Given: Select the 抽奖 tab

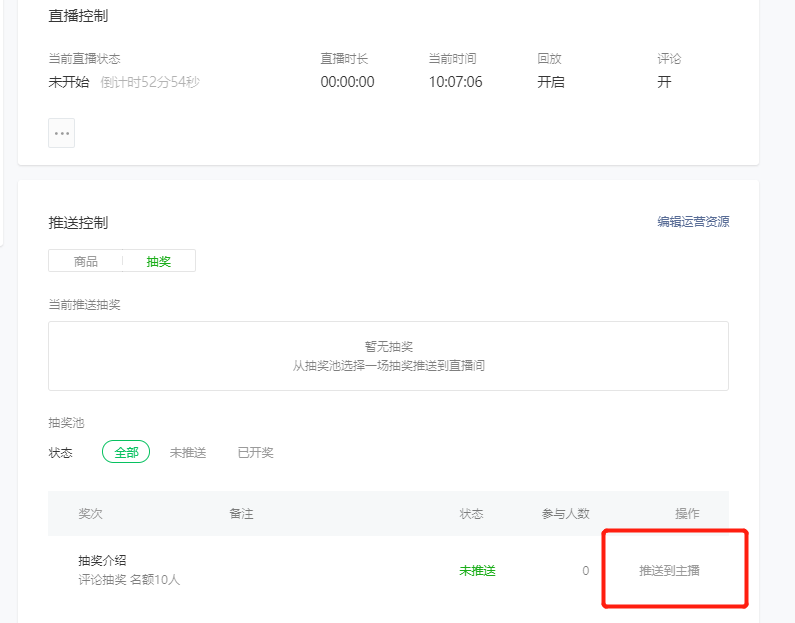Looking at the screenshot, I should (159, 261).
